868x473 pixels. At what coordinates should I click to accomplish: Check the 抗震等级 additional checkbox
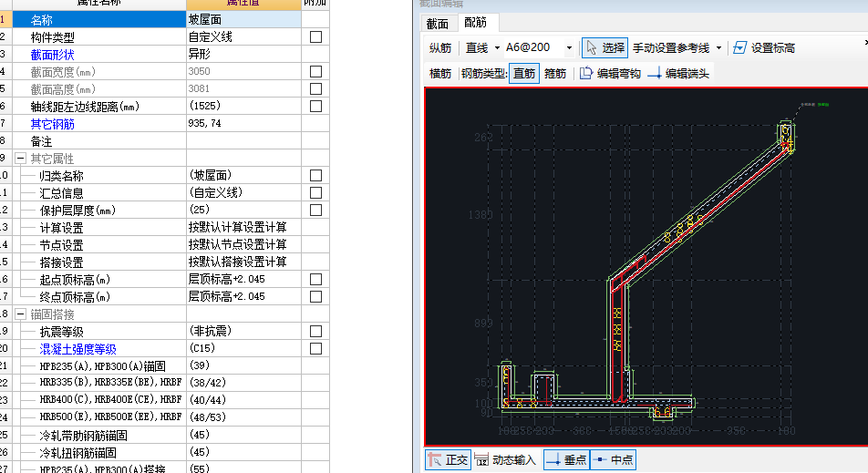[316, 331]
